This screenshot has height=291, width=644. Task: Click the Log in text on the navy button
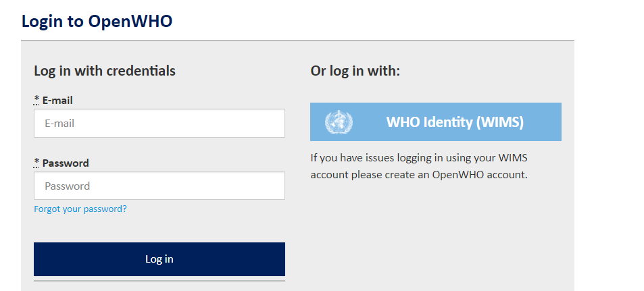tap(159, 259)
